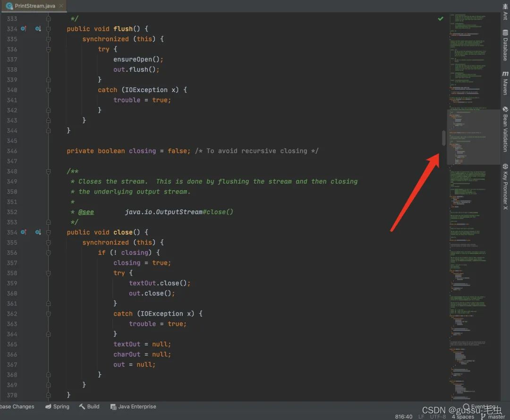Click line number 346 in gutter
Screen dimensions: 510x420
[x=12, y=151]
